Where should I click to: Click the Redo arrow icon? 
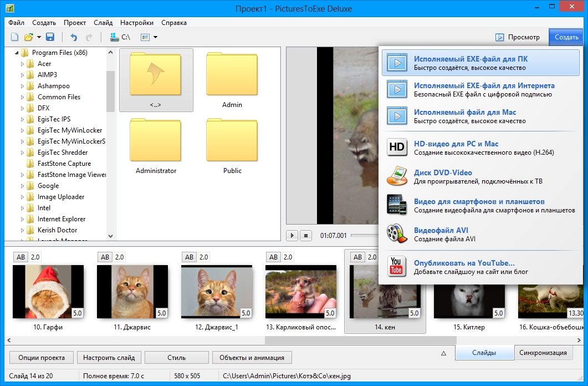coord(89,37)
